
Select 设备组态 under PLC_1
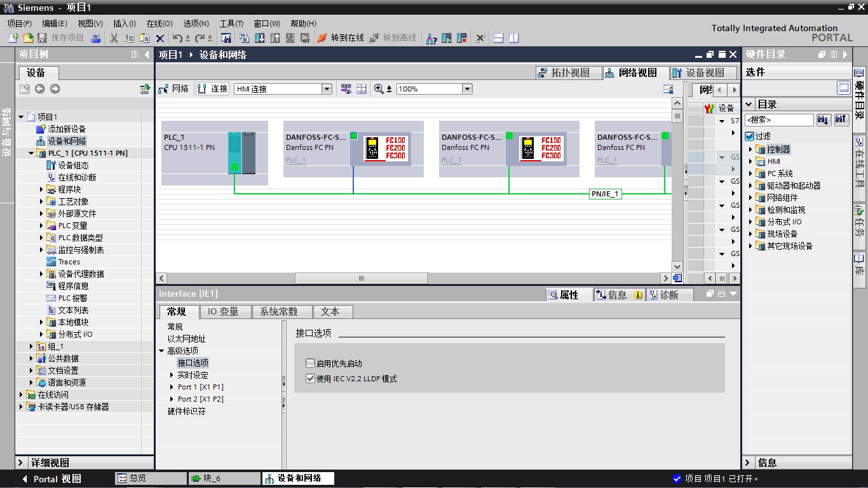73,165
